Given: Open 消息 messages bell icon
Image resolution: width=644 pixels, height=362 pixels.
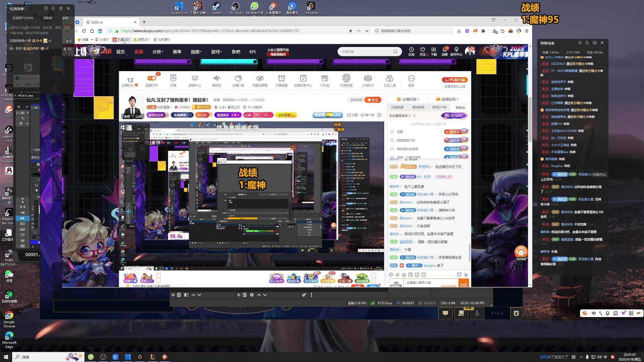Looking at the screenshot, I should [x=445, y=51].
